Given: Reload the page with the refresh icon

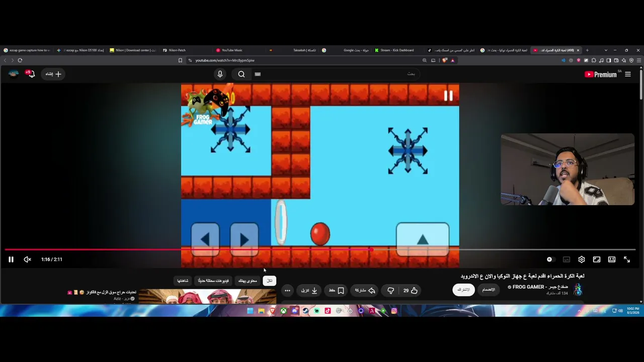Looking at the screenshot, I should click(20, 60).
